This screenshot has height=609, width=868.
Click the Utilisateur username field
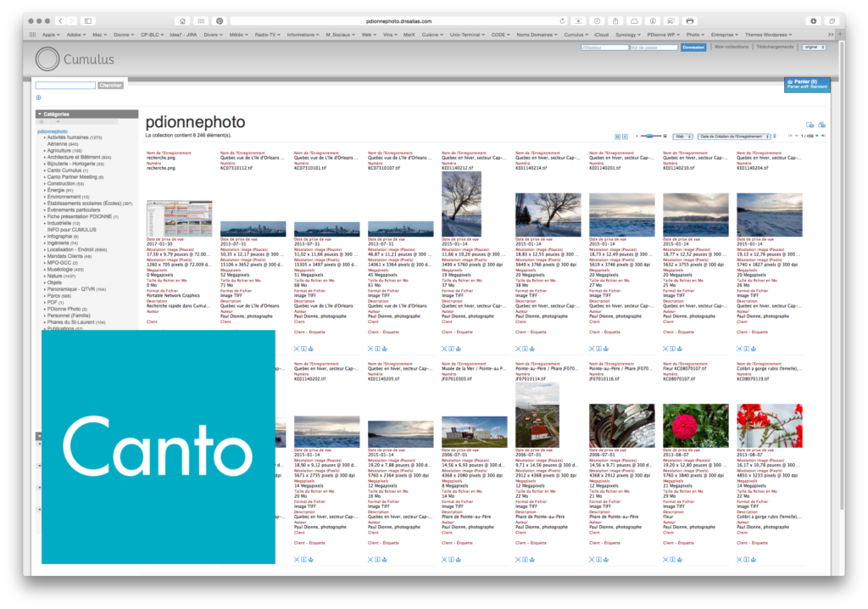[604, 47]
